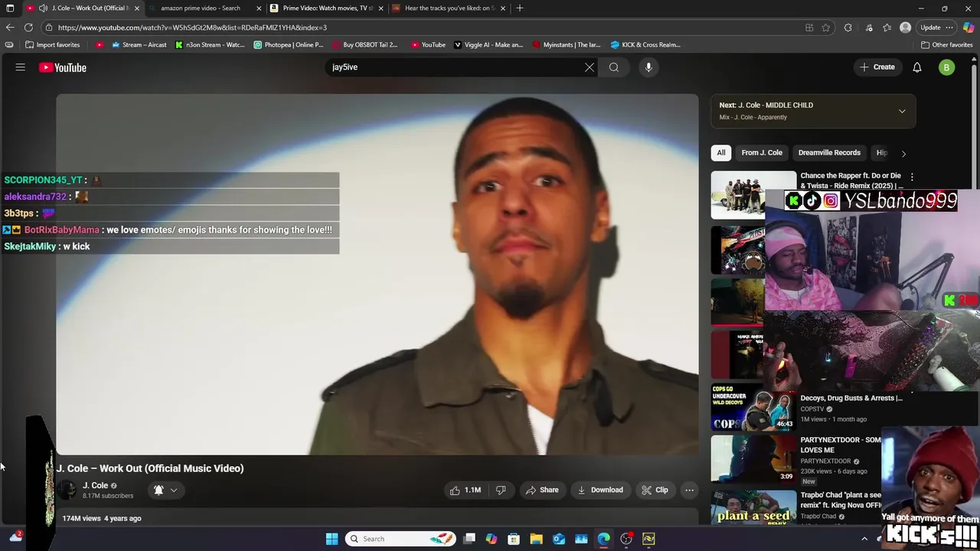Expand subscription options dropdown arrow

(x=174, y=490)
